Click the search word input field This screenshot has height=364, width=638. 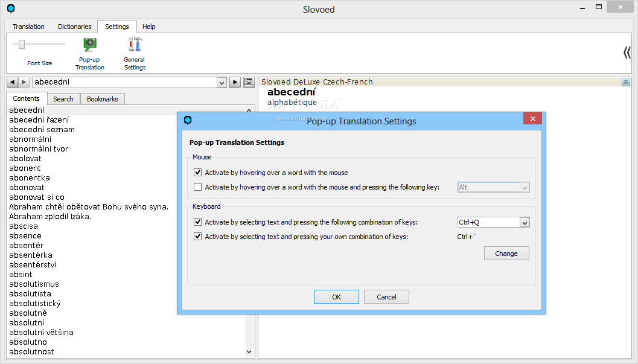click(x=126, y=82)
